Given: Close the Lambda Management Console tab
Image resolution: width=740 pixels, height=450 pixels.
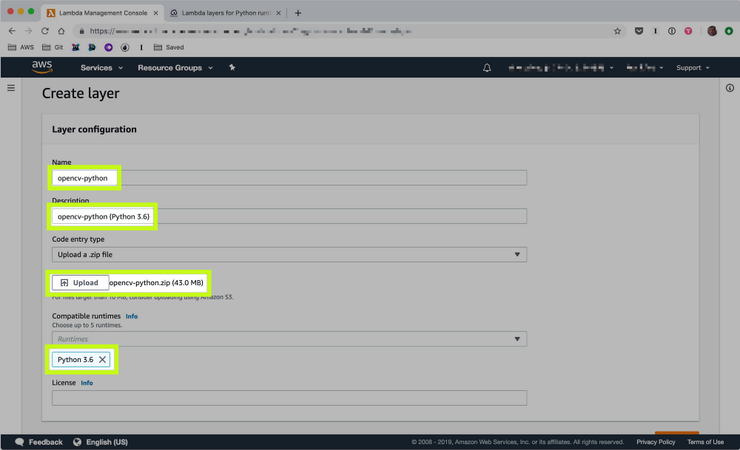Looking at the screenshot, I should point(156,13).
